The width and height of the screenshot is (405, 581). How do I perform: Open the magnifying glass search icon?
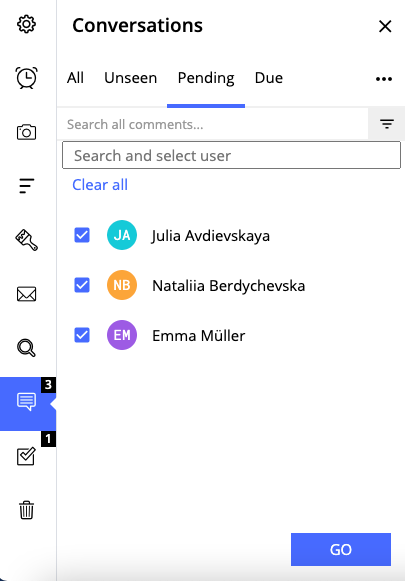26,348
